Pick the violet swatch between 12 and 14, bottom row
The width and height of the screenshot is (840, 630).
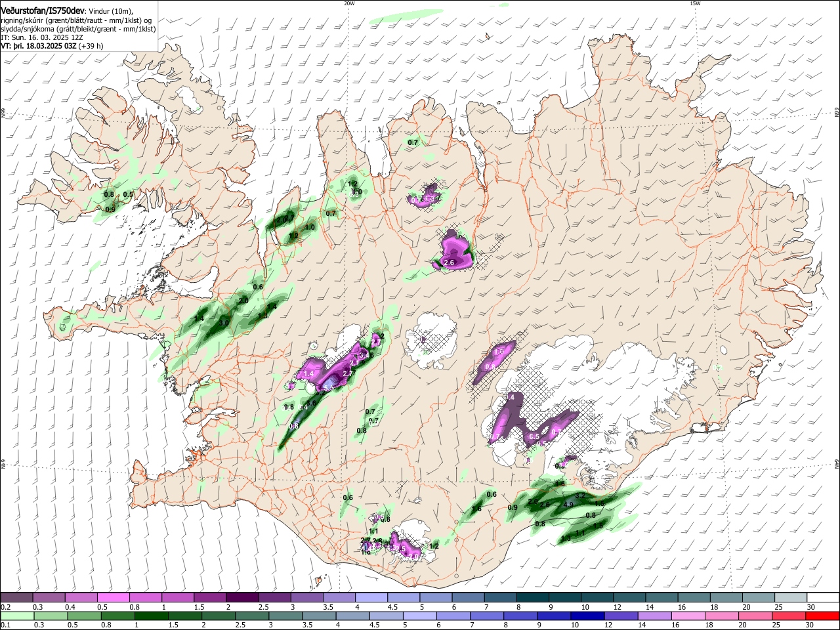click(620, 616)
